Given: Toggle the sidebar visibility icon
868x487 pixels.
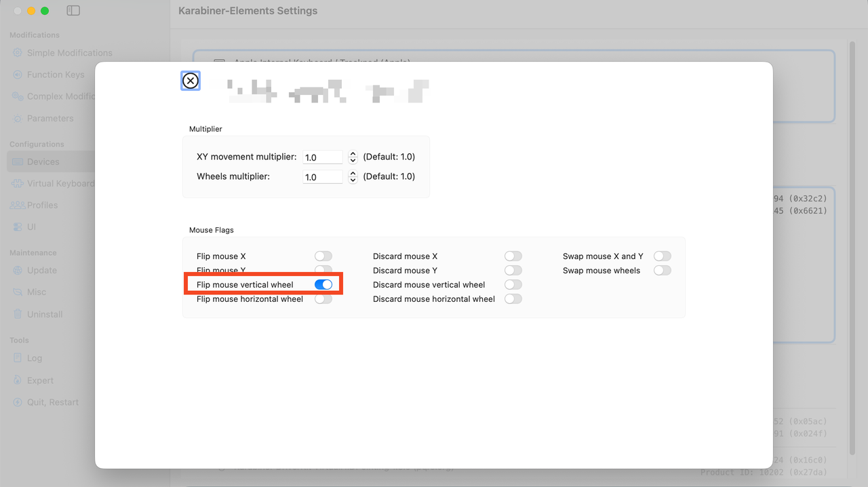Looking at the screenshot, I should pyautogui.click(x=73, y=11).
